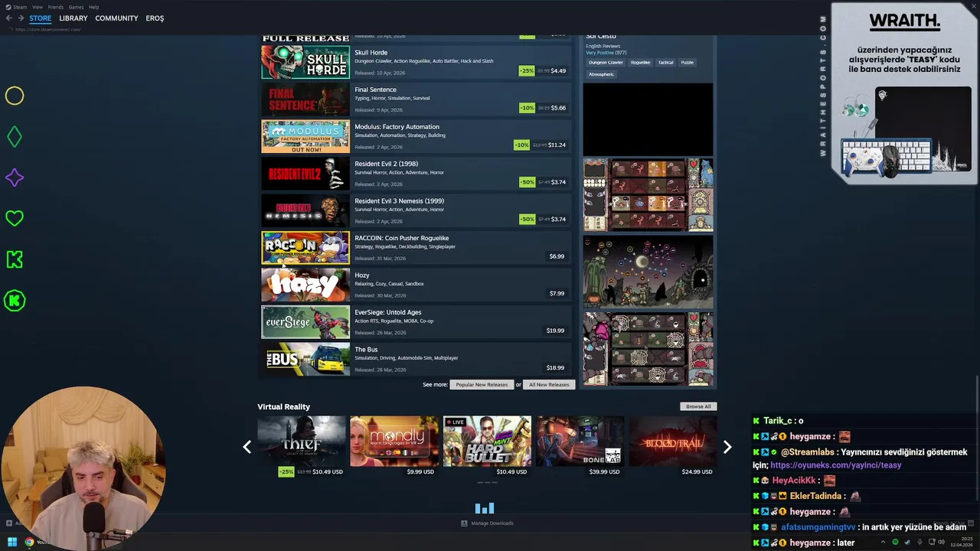
Task: Switch to the STORE tab
Action: pos(41,18)
